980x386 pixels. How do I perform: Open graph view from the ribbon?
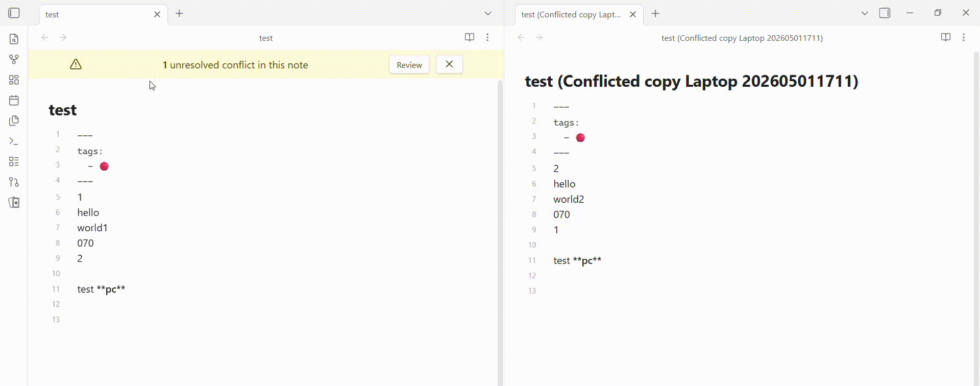(x=14, y=59)
